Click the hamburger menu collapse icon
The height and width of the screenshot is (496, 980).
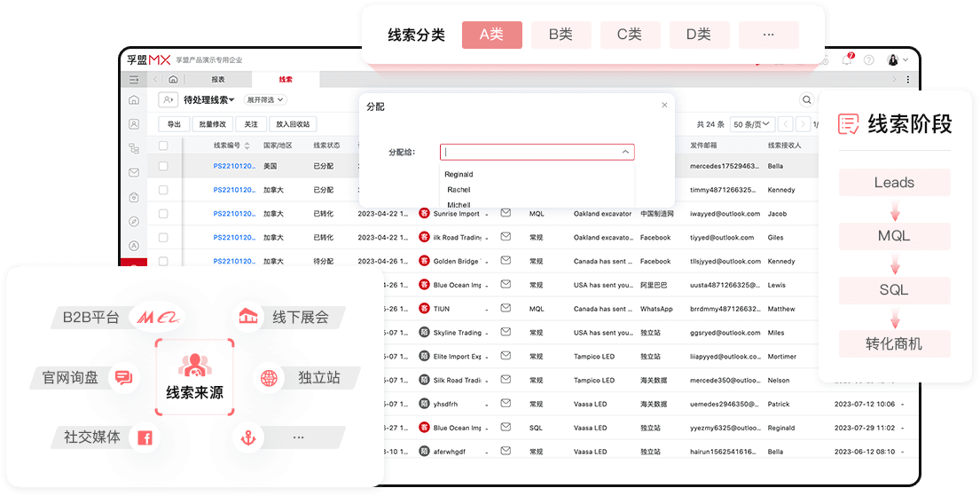134,80
